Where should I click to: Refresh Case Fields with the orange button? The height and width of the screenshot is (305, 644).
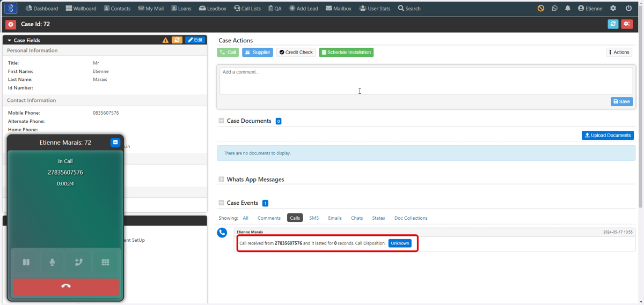[177, 40]
